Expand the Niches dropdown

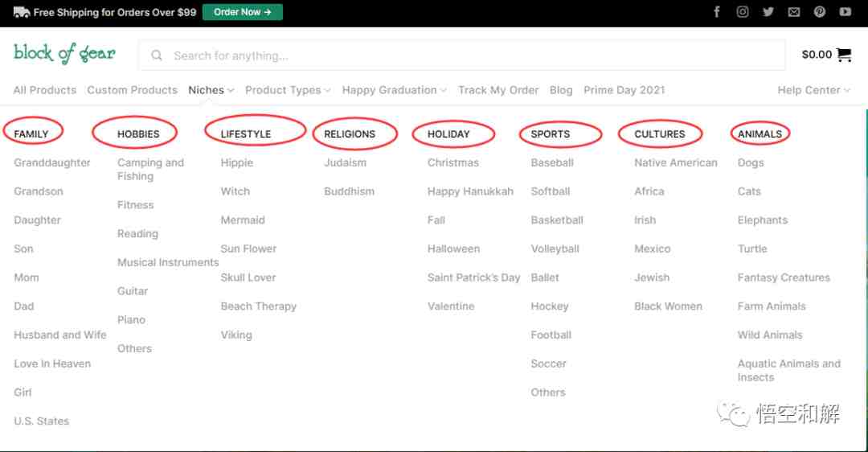point(211,90)
